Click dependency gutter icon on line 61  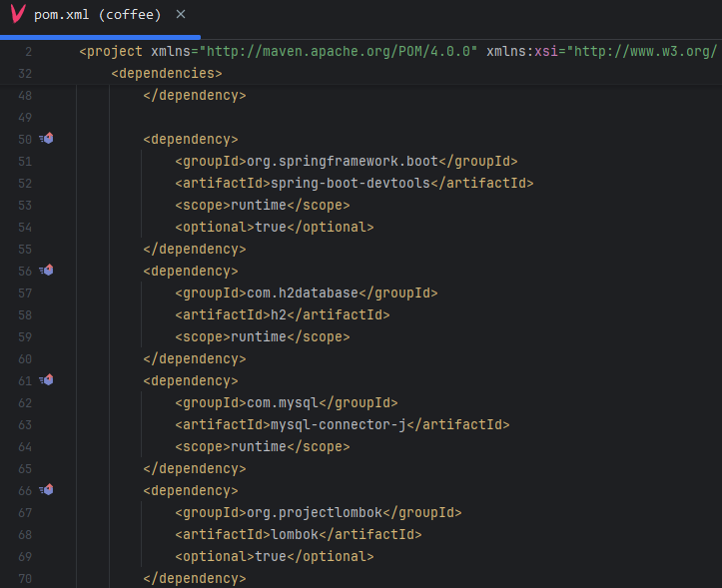(46, 380)
